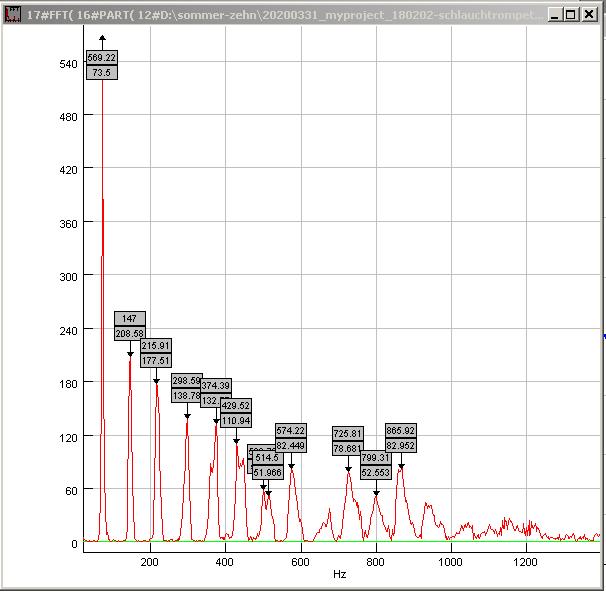Maximize the FFT plot window

(570, 15)
